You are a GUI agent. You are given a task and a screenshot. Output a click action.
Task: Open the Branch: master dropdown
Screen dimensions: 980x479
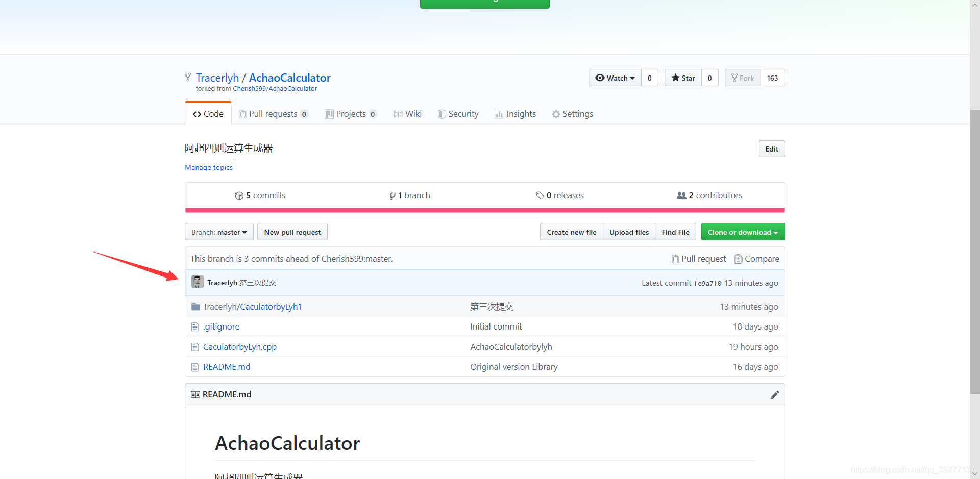tap(219, 232)
